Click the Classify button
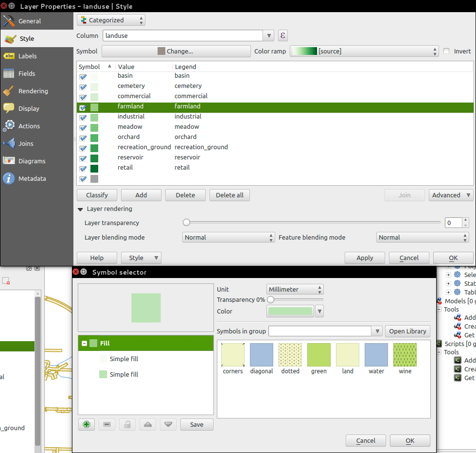Viewport: 476px width, 453px height. click(97, 195)
